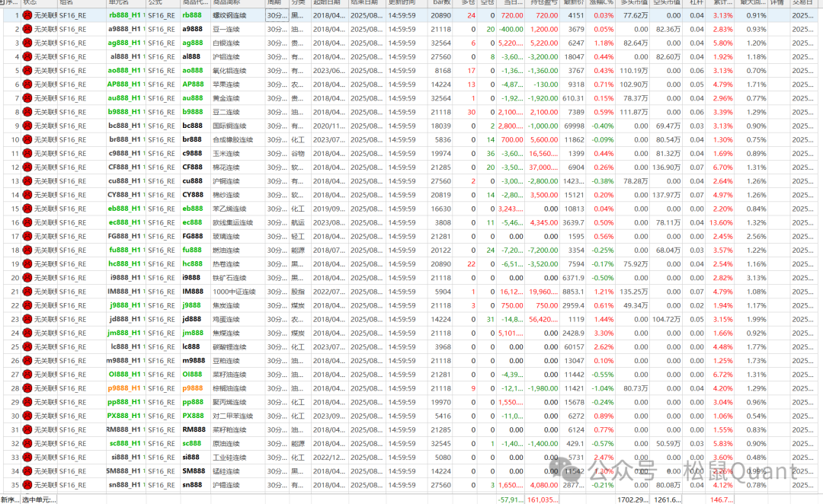Click the red status icon for ec888_H1
The width and height of the screenshot is (823, 504).
[x=27, y=222]
